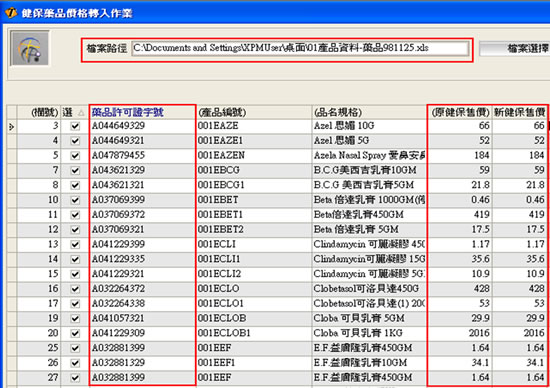
Task: Click into the 檔案路徑 file path field
Action: click(x=300, y=48)
